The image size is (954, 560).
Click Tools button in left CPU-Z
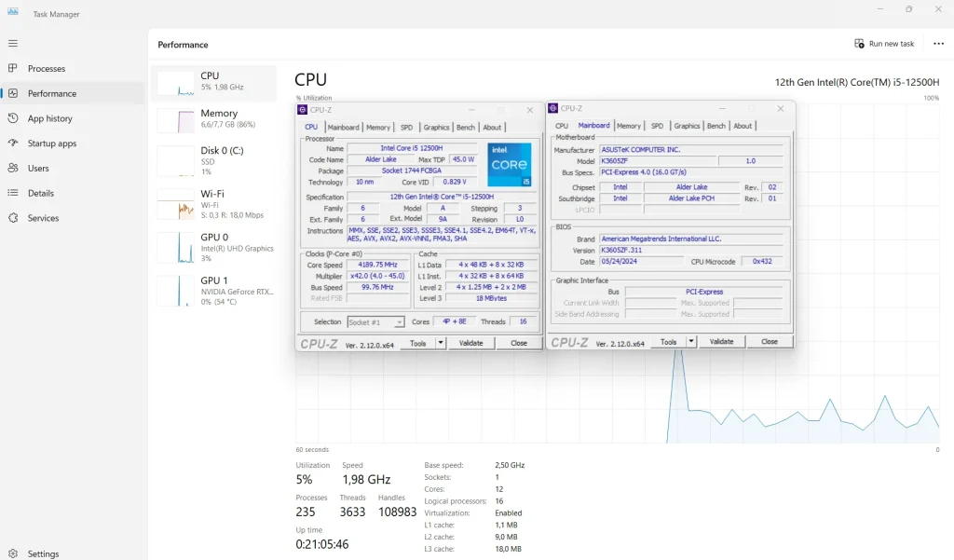pyautogui.click(x=418, y=343)
